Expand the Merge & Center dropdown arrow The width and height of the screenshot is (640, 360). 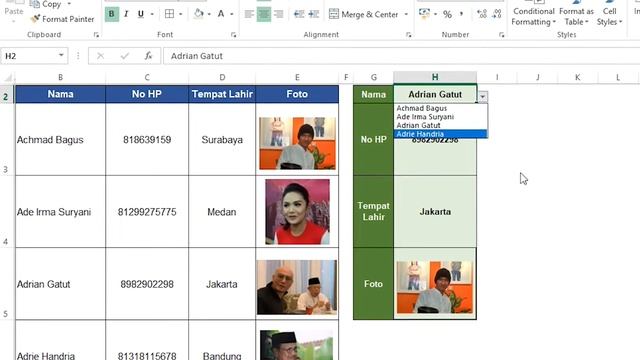[x=406, y=14]
